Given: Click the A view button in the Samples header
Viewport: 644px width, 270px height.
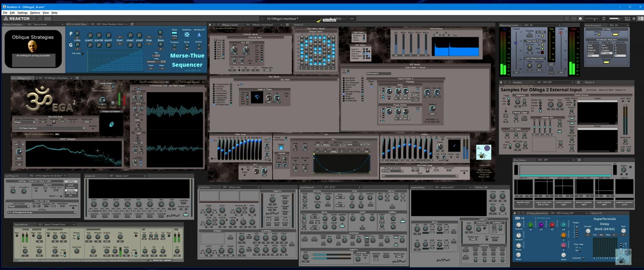Looking at the screenshot, I should (502, 82).
